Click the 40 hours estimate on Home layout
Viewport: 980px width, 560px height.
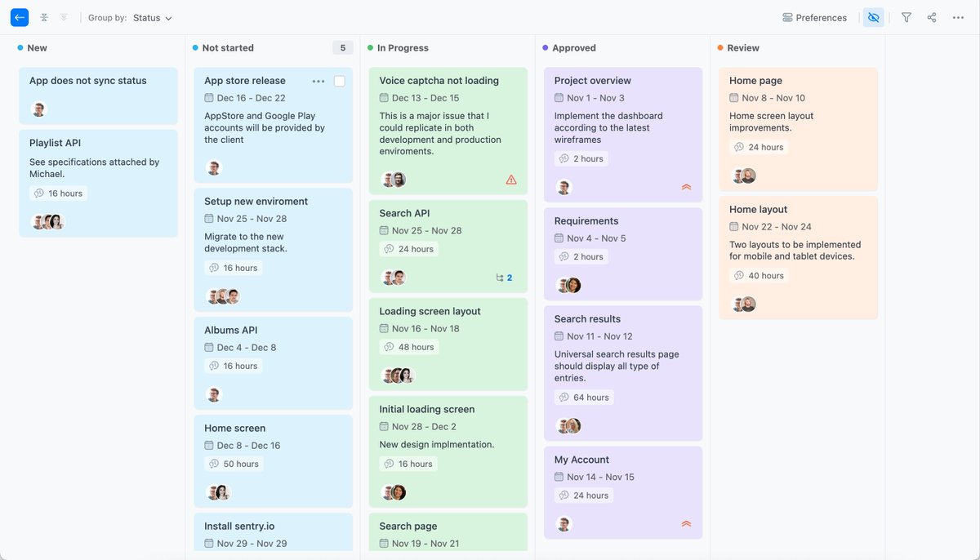click(x=759, y=276)
